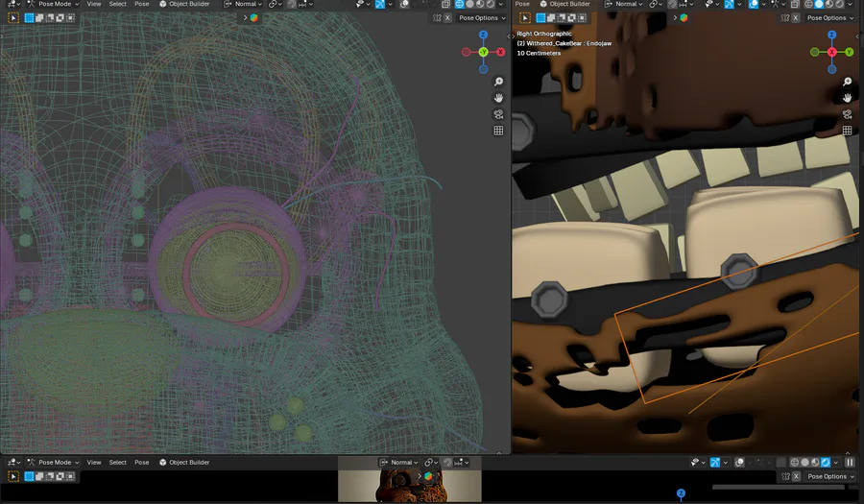This screenshot has height=504, width=864.
Task: Open Pose menu in right viewport
Action: (x=522, y=4)
